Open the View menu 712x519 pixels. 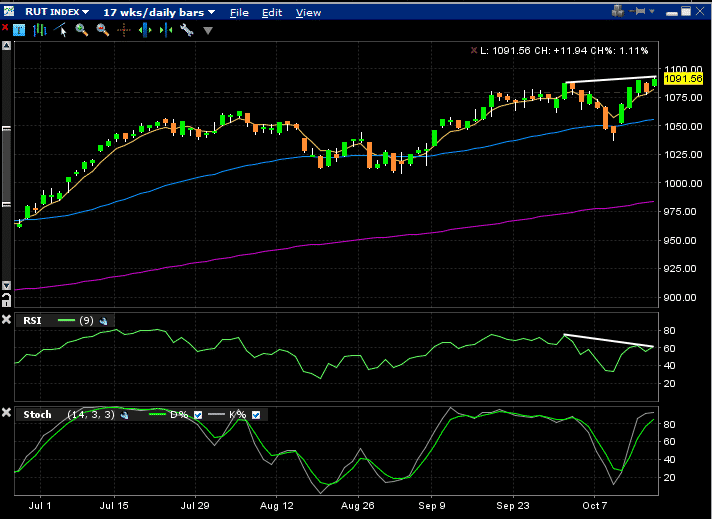(x=308, y=13)
